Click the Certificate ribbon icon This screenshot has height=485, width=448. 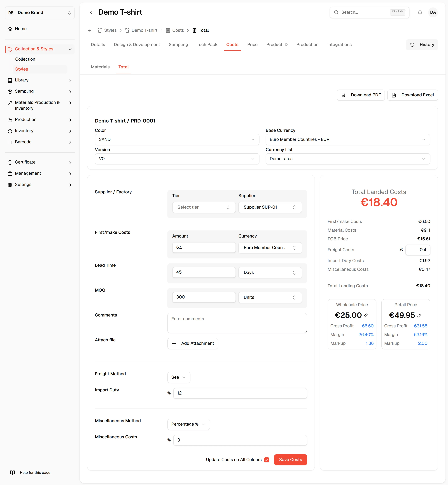pos(10,162)
